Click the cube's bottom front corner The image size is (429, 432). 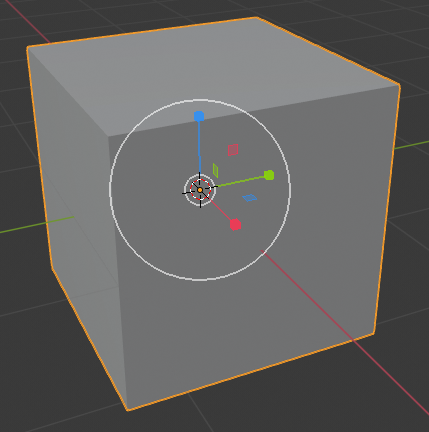pyautogui.click(x=127, y=410)
